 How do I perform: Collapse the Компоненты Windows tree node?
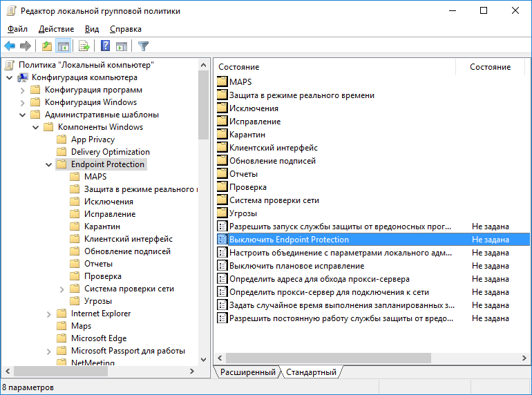pos(35,128)
